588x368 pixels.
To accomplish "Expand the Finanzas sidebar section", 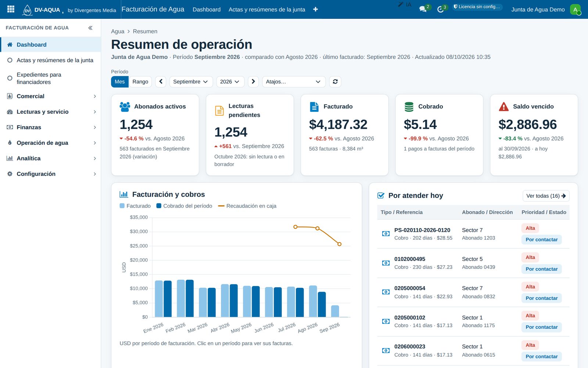I will [51, 127].
